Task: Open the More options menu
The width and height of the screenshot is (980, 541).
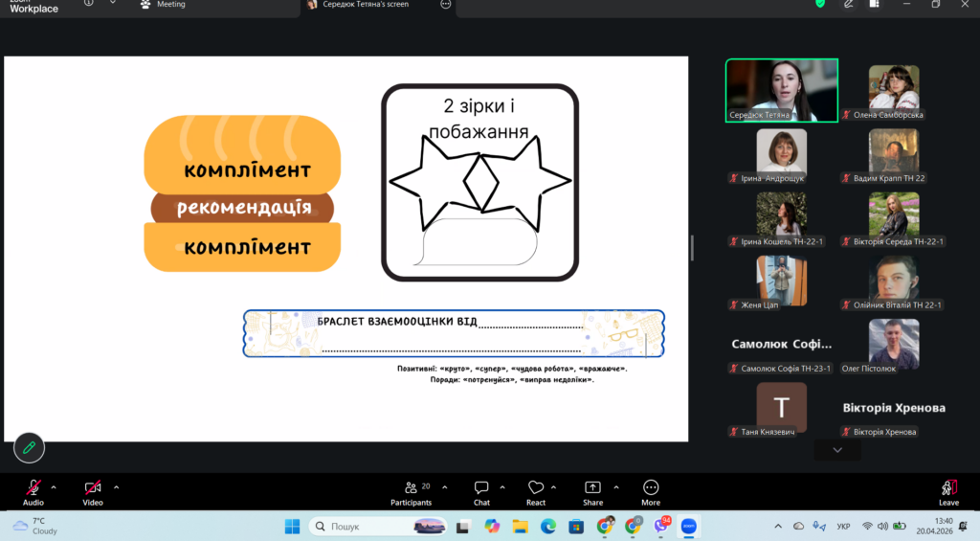Action: point(651,490)
